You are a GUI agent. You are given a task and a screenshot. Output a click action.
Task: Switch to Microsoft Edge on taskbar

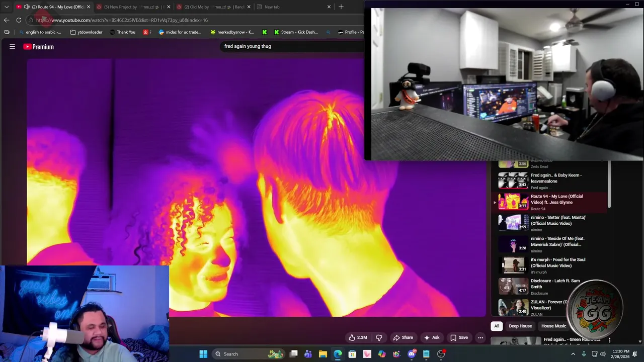coord(338,354)
